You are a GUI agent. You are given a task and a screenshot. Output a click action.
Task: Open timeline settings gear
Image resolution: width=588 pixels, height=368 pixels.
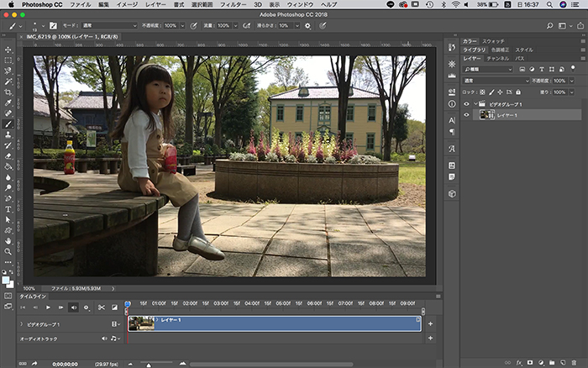coord(87,308)
